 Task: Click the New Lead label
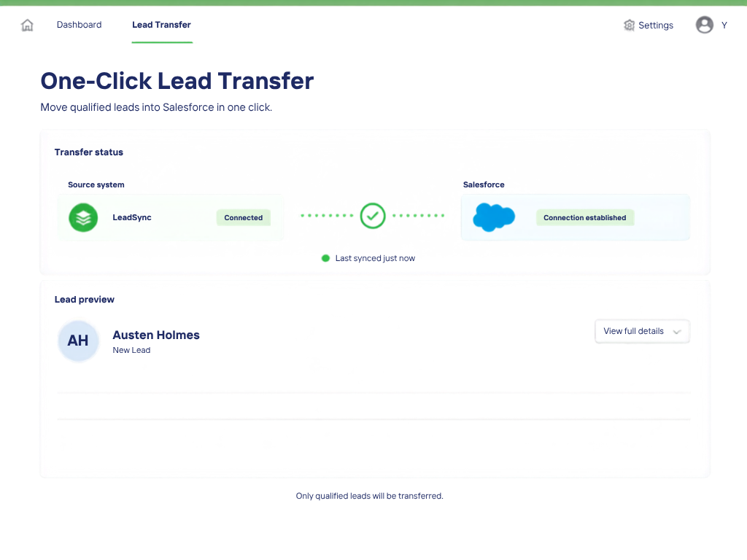click(x=131, y=350)
